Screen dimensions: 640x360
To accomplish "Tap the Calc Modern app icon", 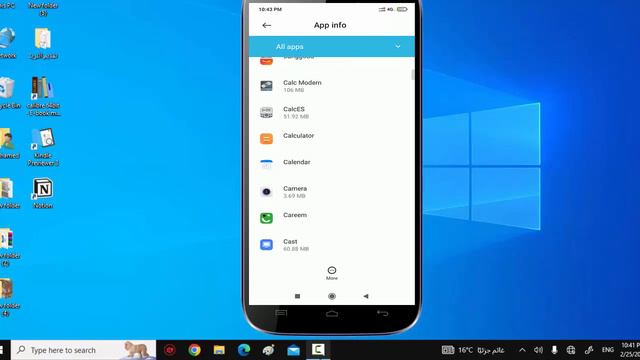I will click(266, 86).
